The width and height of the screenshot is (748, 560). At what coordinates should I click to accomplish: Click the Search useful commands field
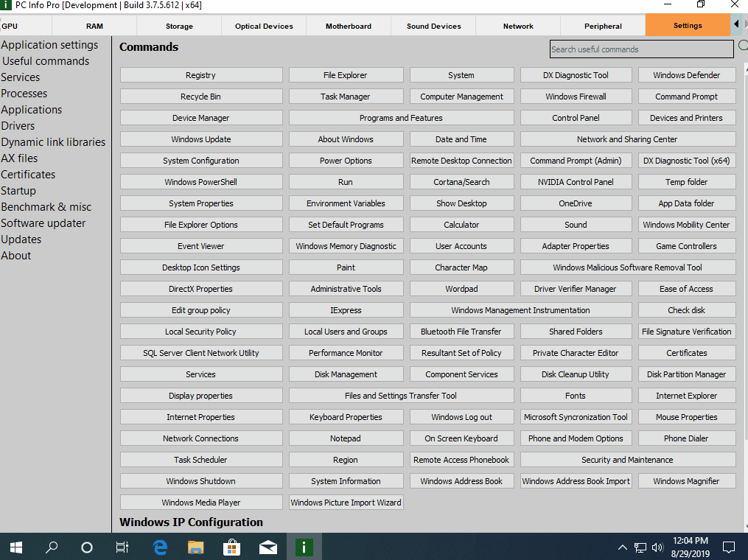642,49
